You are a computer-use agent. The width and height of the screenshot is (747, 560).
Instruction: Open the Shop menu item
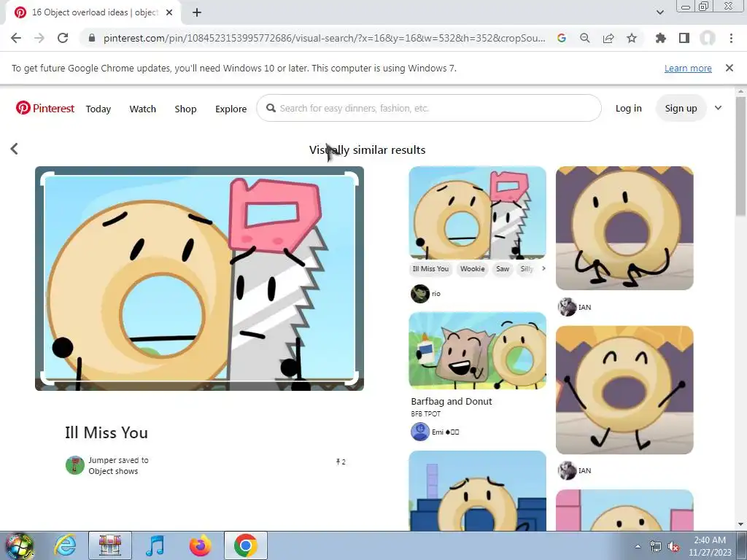(x=185, y=109)
